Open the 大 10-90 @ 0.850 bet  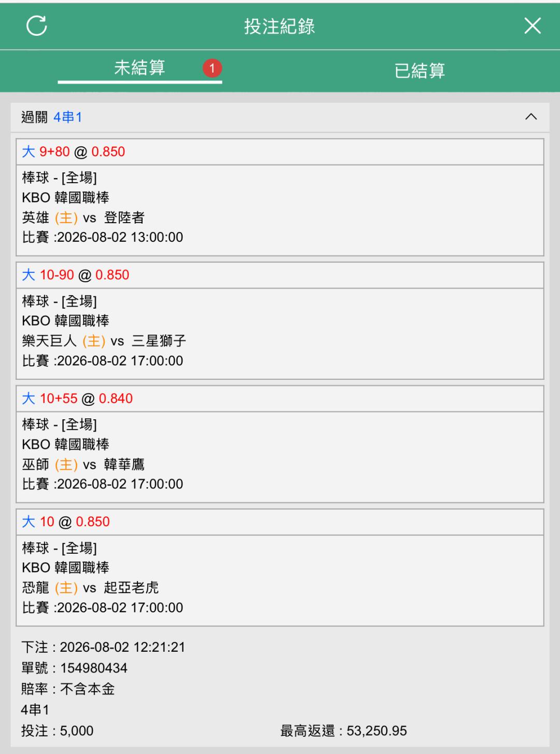[x=76, y=275]
